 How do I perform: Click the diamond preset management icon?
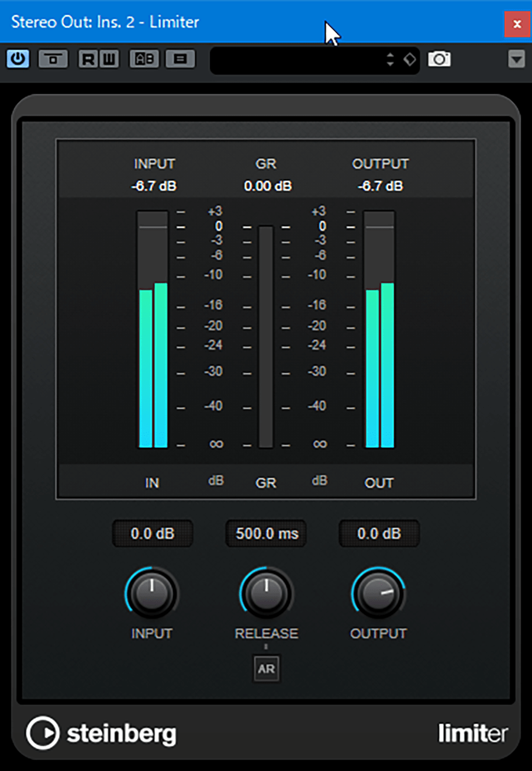(410, 60)
